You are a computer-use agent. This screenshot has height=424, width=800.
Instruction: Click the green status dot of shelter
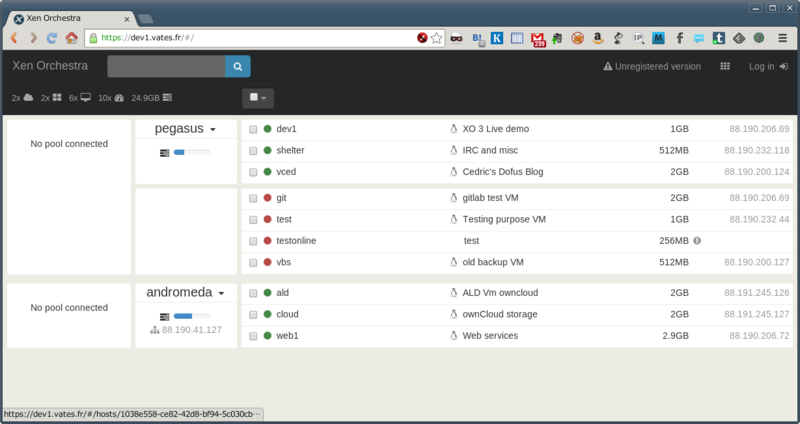(x=267, y=151)
